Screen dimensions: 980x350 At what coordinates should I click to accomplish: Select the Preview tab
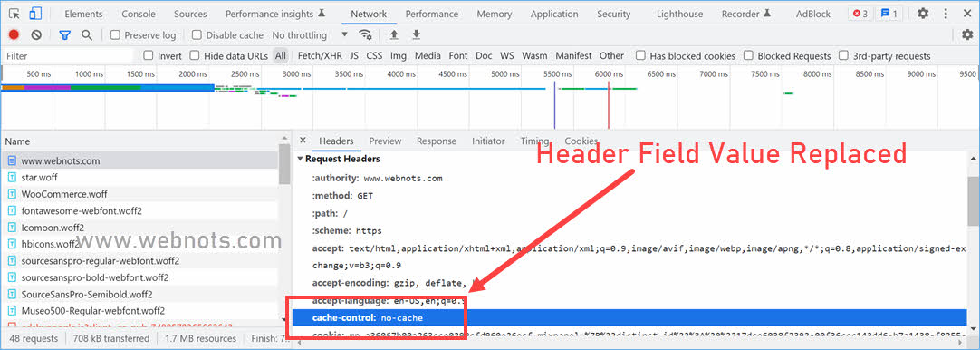pos(385,141)
